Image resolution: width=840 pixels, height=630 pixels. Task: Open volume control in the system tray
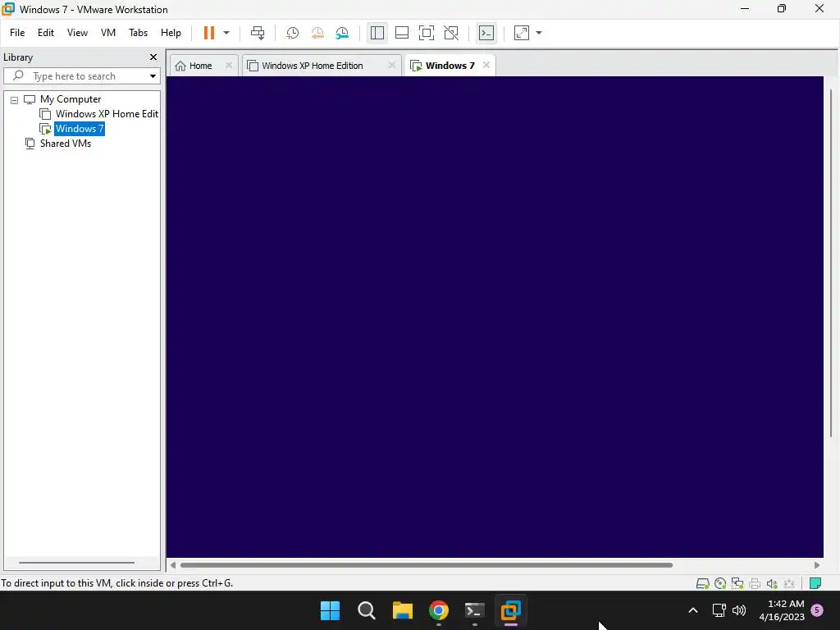739,610
